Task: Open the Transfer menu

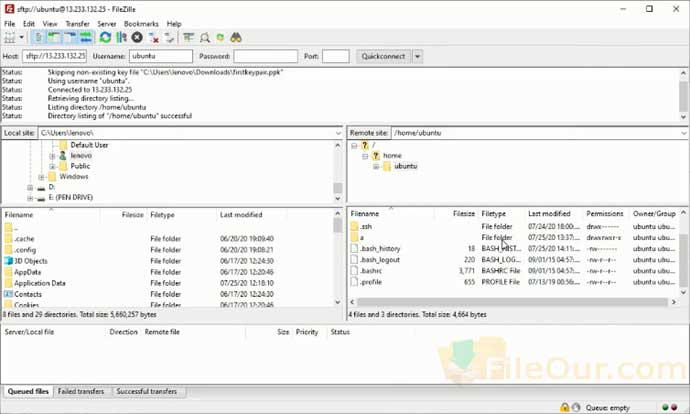Action: (77, 24)
